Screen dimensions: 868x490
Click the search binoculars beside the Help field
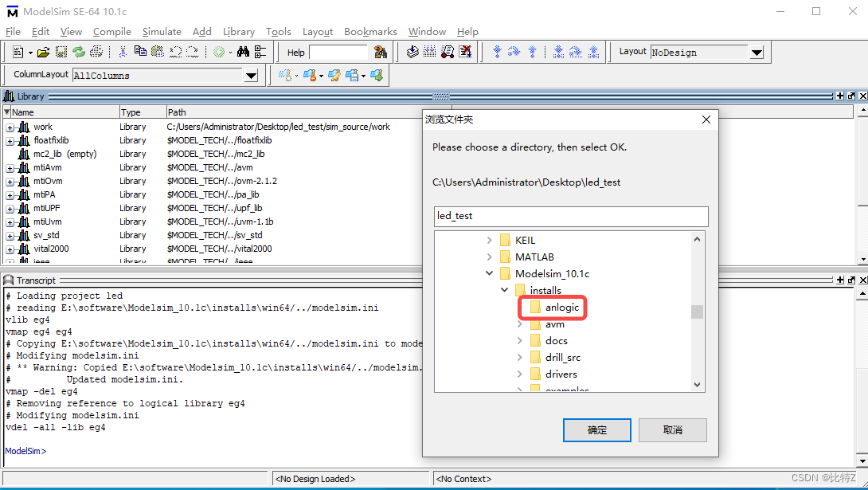click(380, 52)
